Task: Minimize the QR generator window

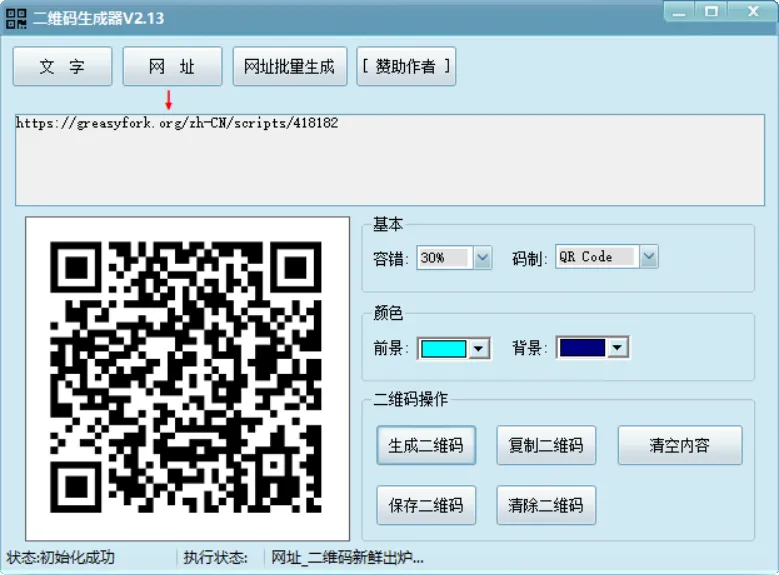Action: [680, 12]
